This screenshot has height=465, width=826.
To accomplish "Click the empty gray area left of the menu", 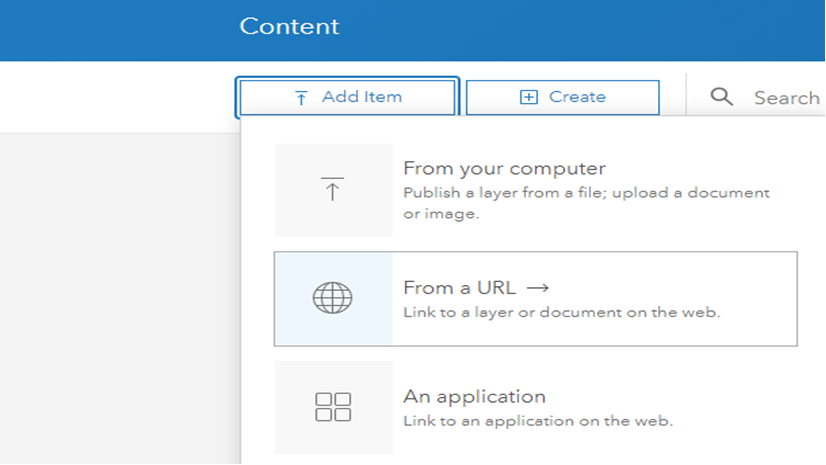I will (120, 300).
